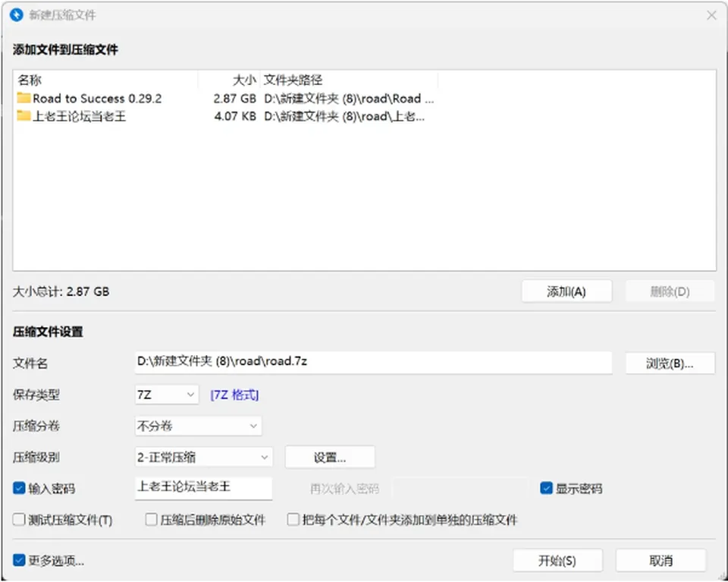The image size is (728, 582).
Task: Click the Bandizip app icon in title bar
Action: (x=16, y=15)
